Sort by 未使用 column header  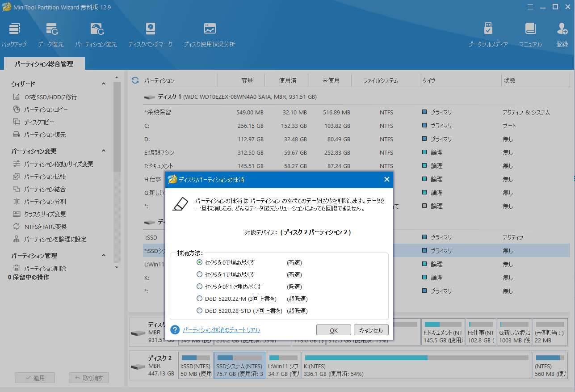coord(331,80)
